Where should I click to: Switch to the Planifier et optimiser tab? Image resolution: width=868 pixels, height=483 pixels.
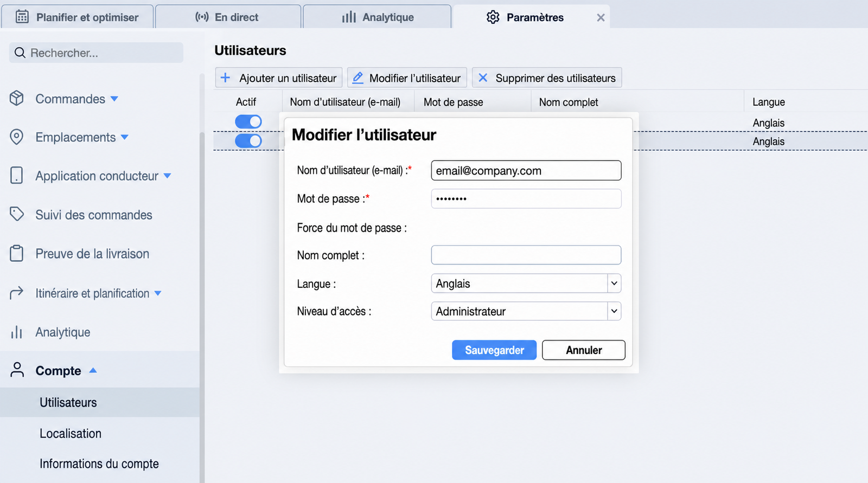pyautogui.click(x=78, y=17)
